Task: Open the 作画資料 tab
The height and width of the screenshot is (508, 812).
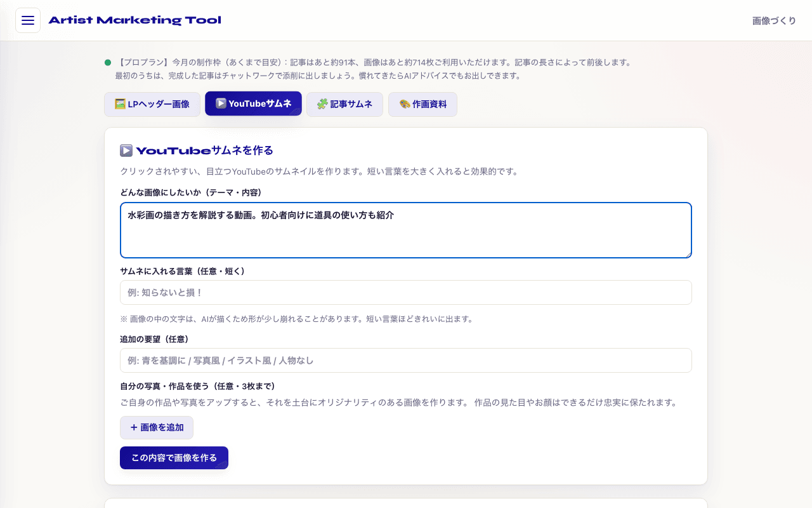Action: point(422,104)
